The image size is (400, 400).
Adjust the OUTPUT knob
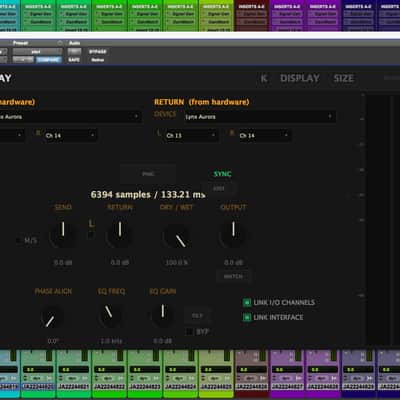(233, 234)
